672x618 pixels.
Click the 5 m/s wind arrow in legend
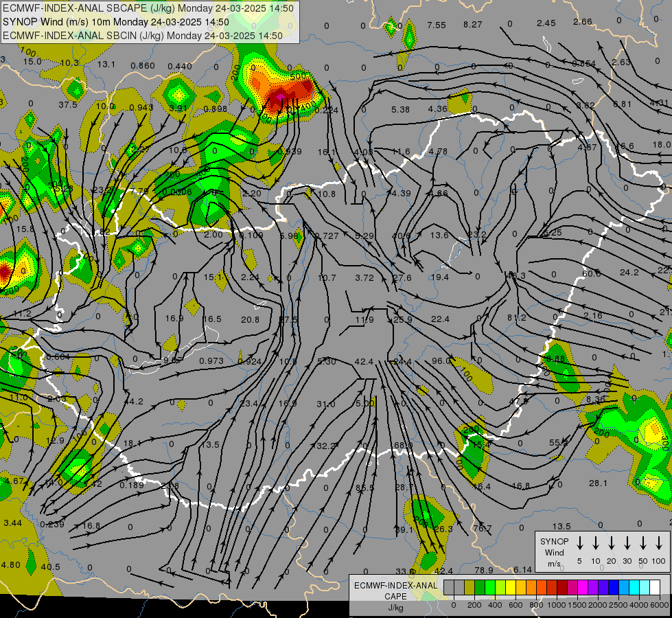579,543
